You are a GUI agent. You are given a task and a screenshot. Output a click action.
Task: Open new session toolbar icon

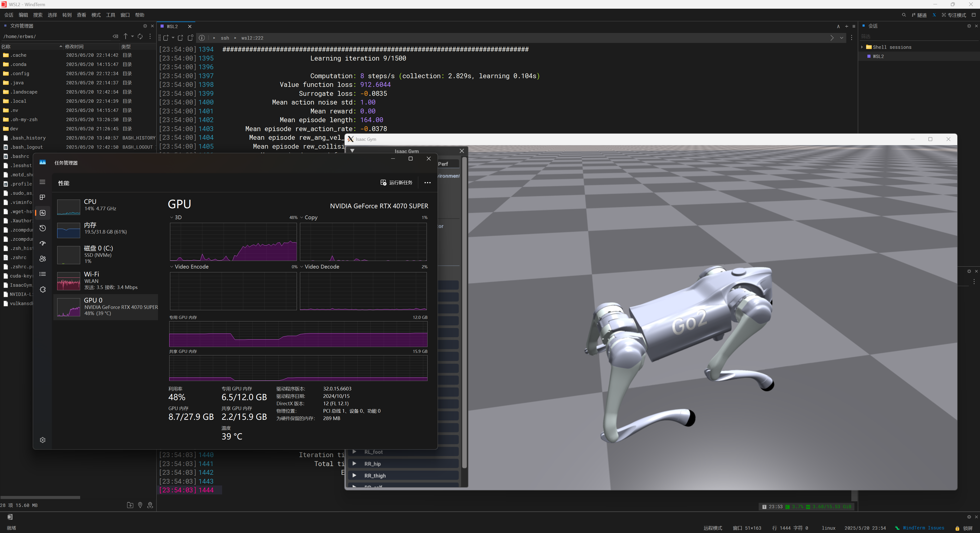[166, 38]
